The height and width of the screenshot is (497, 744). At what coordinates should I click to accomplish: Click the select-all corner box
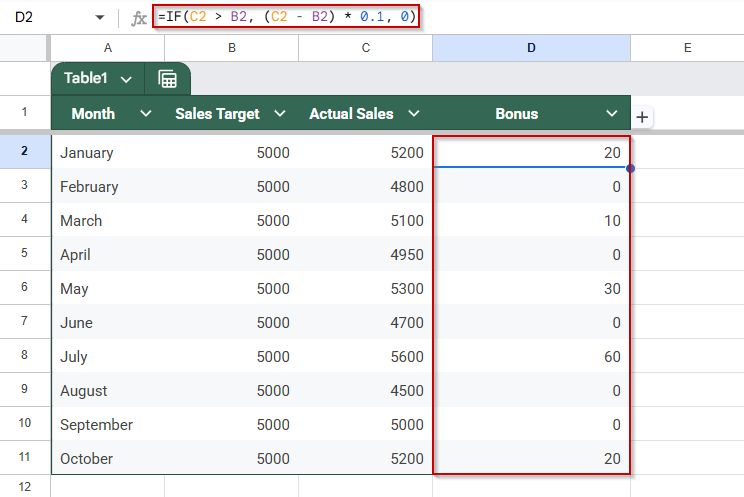tap(23, 48)
